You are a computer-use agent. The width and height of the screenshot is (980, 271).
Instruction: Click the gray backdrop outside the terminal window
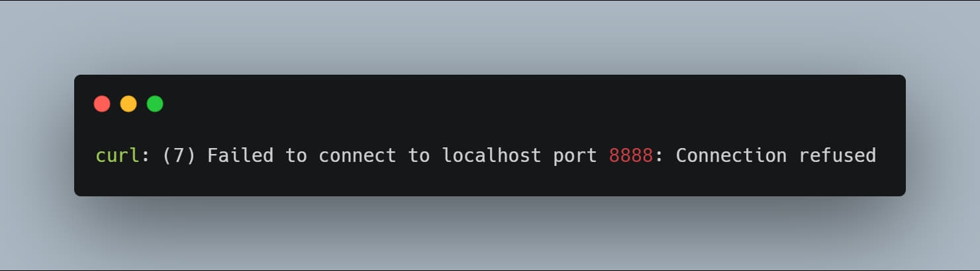490,36
